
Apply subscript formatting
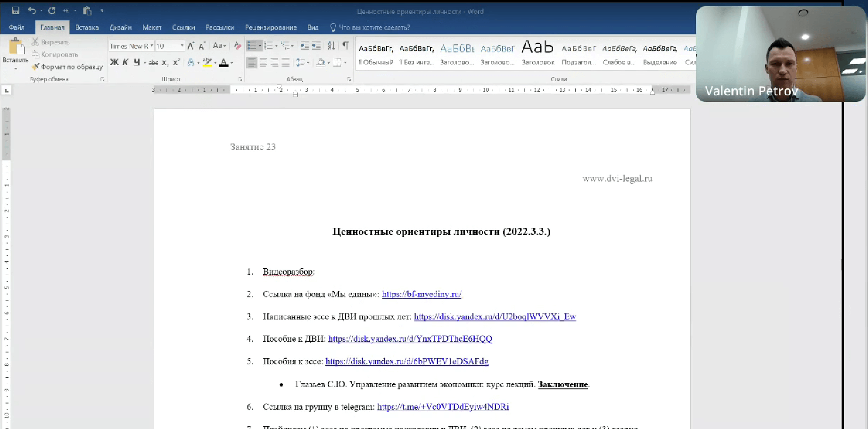coord(165,62)
